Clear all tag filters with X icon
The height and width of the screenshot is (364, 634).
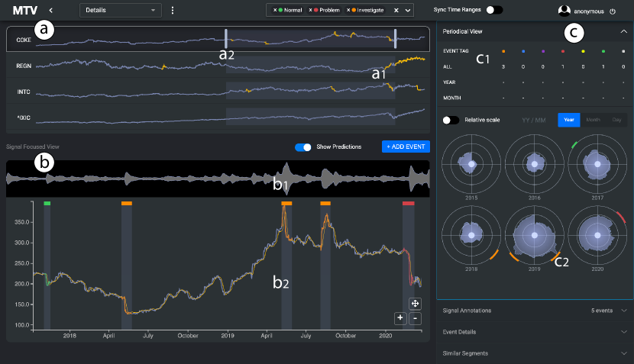(395, 11)
